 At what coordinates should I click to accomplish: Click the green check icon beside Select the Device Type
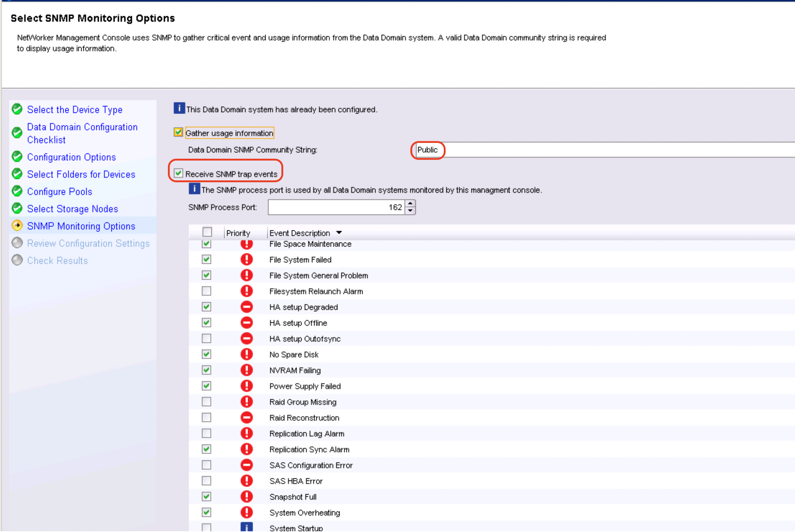coord(17,109)
